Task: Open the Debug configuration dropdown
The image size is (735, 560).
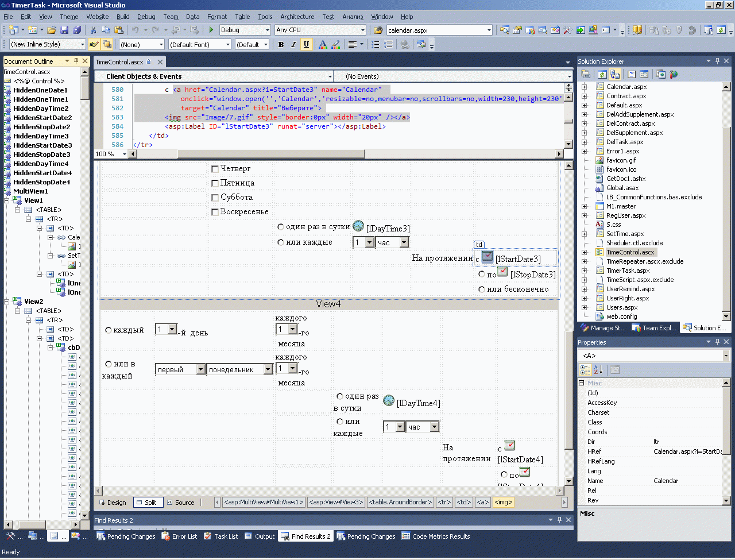Action: coord(268,30)
